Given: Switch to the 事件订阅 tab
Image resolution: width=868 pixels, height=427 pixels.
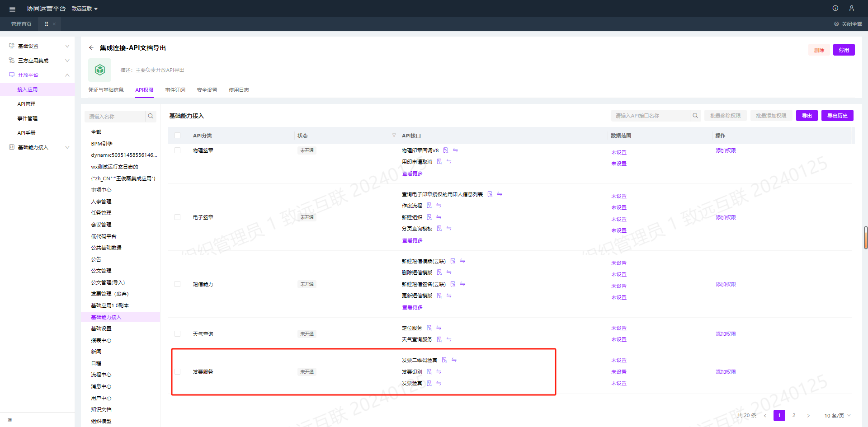Looking at the screenshot, I should click(x=175, y=90).
